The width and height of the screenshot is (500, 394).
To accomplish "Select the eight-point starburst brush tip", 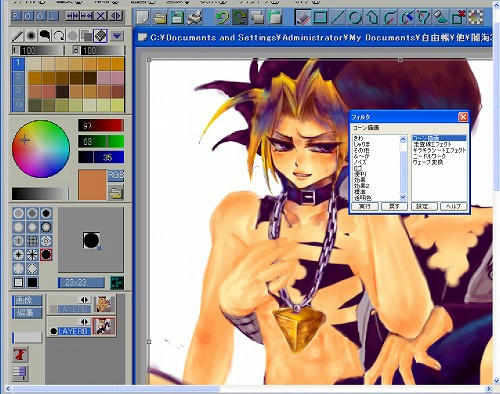I will click(x=32, y=255).
